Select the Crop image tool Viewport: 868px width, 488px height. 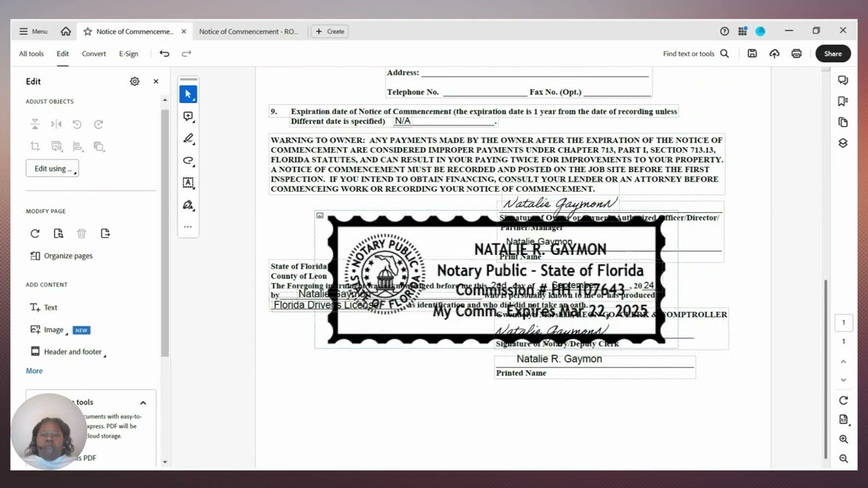pyautogui.click(x=35, y=146)
